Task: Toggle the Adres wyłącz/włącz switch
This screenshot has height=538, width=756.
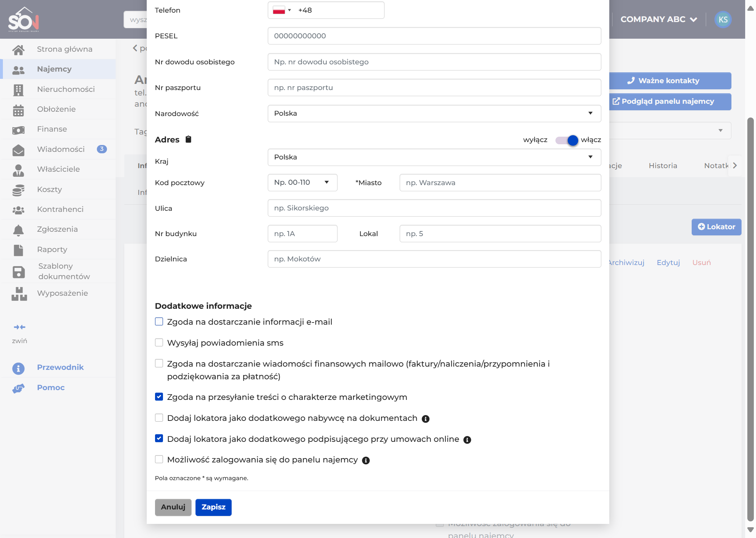Action: [x=567, y=140]
